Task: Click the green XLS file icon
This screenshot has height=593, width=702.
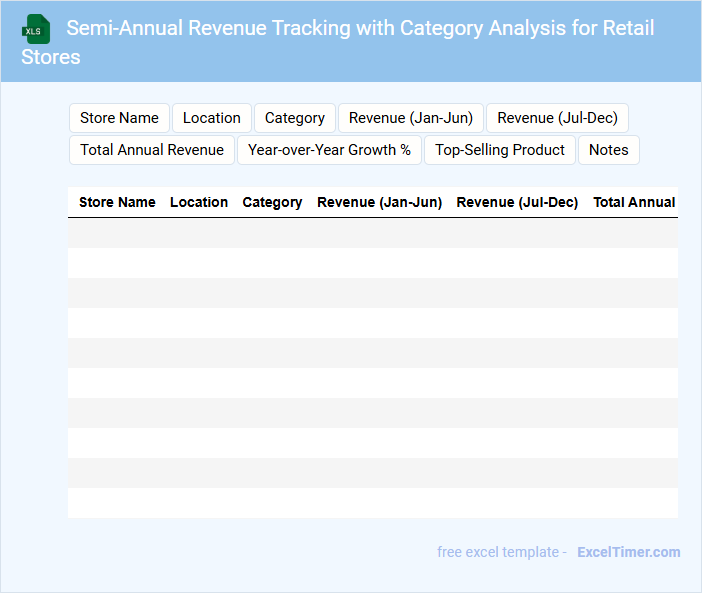Action: coord(36,29)
